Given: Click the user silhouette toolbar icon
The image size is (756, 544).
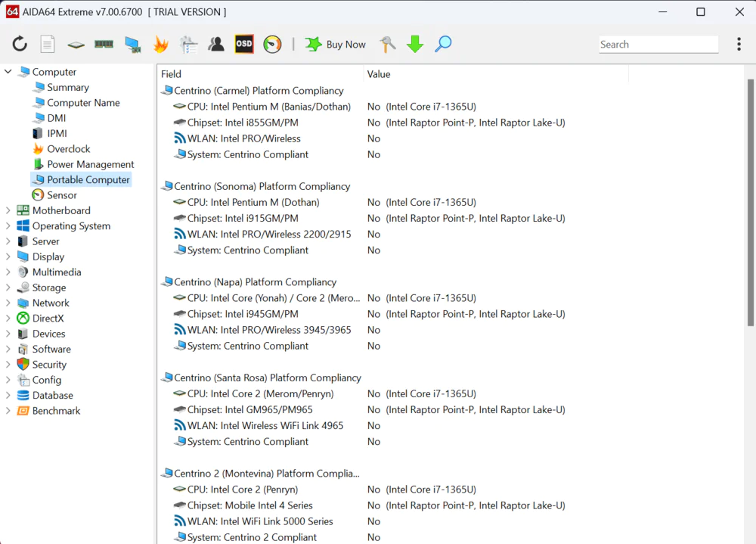Looking at the screenshot, I should pos(216,45).
